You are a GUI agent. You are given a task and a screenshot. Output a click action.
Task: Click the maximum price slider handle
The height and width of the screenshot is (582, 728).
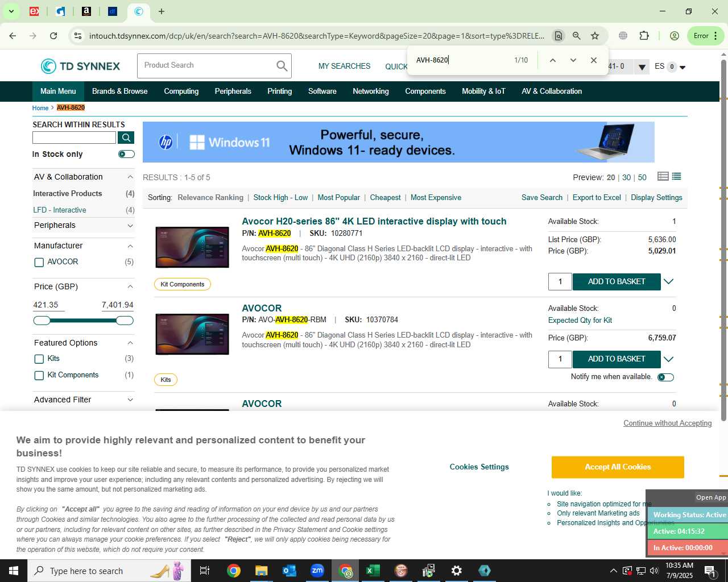point(125,321)
